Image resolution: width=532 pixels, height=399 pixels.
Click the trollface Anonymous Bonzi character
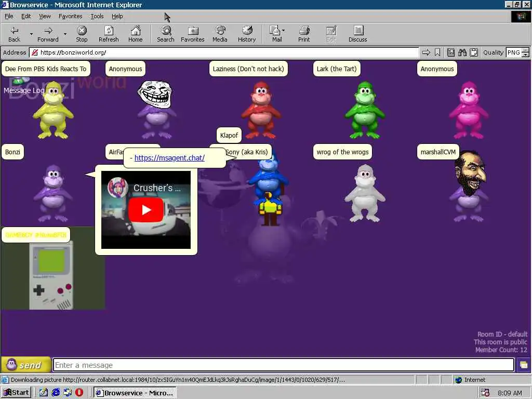click(156, 109)
